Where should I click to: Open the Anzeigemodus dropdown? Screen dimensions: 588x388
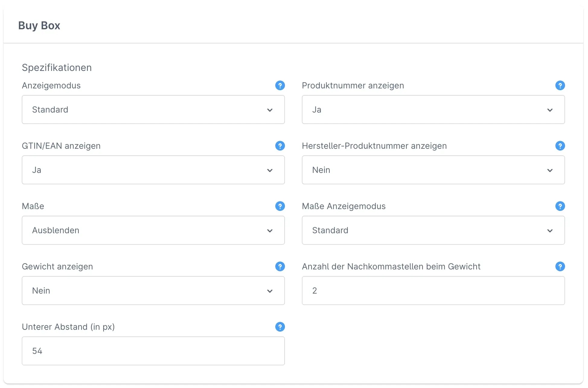point(153,110)
